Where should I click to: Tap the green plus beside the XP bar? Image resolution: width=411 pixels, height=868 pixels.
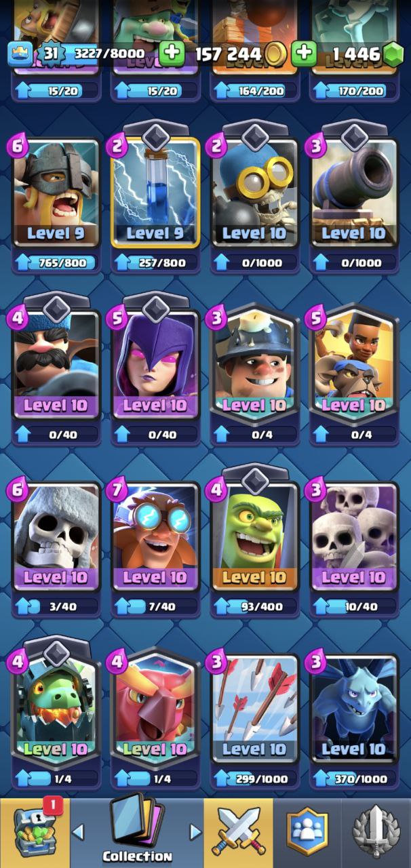172,54
